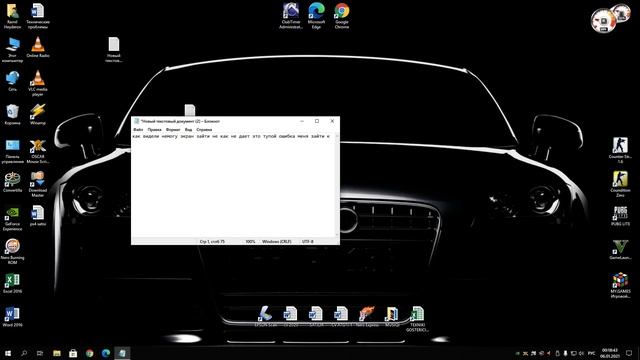The width and height of the screenshot is (640, 360).
Task: Select the Сеть network desktop icon
Action: [x=12, y=80]
